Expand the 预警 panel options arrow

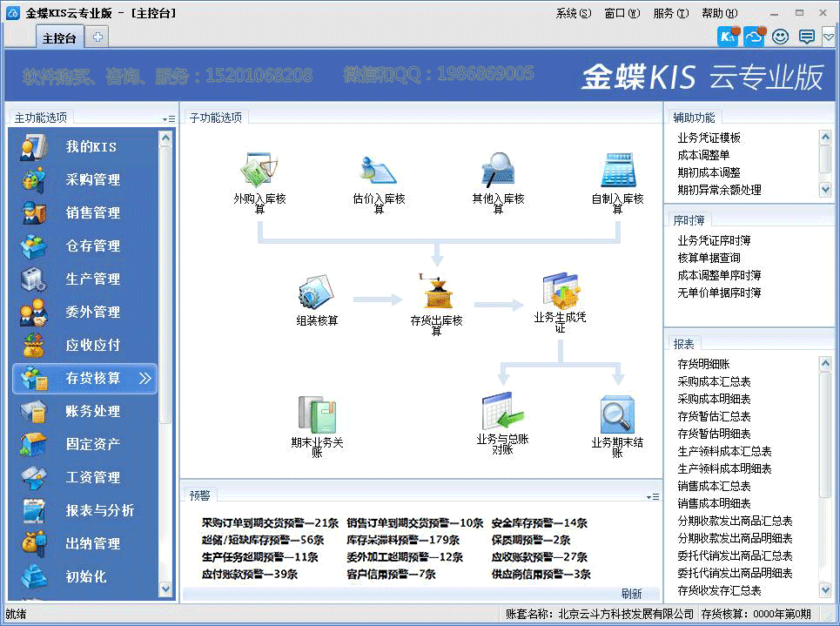pos(653,496)
